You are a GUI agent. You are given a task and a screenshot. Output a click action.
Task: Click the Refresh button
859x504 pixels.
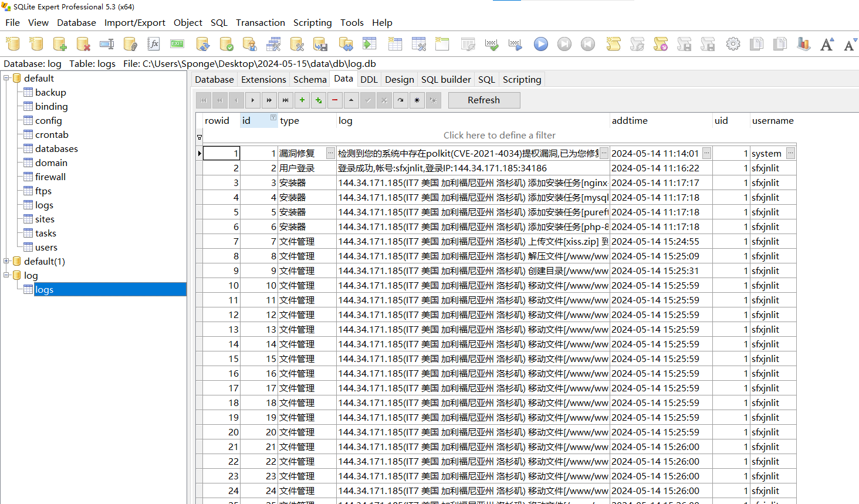[484, 100]
